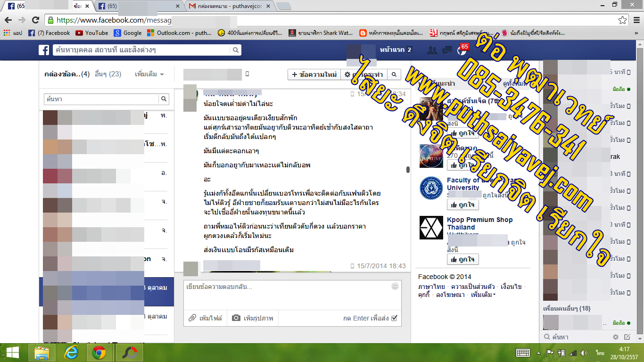This screenshot has height=362, width=644.
Task: Open Google bookmark
Action: (x=127, y=33)
